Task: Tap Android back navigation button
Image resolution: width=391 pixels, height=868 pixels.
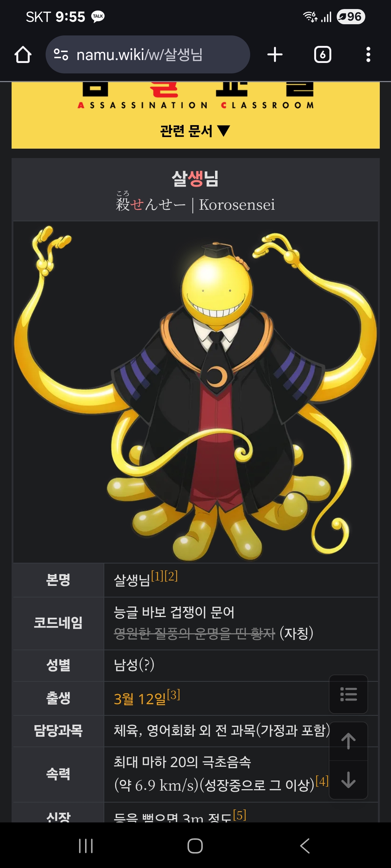Action: [305, 846]
